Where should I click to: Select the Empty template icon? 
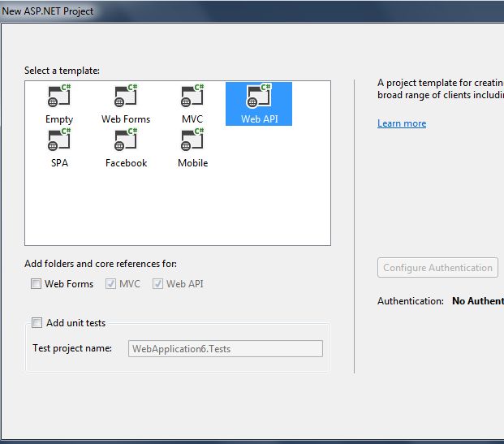tap(59, 96)
